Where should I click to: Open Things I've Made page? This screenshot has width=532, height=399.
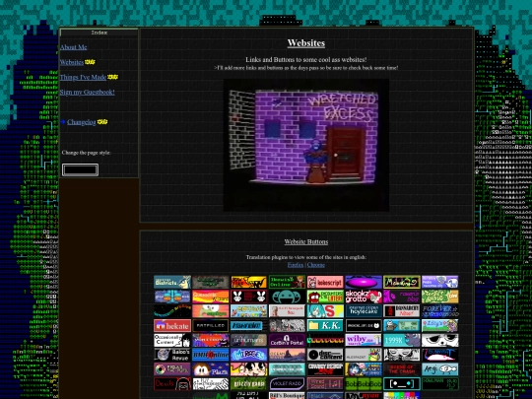click(83, 77)
